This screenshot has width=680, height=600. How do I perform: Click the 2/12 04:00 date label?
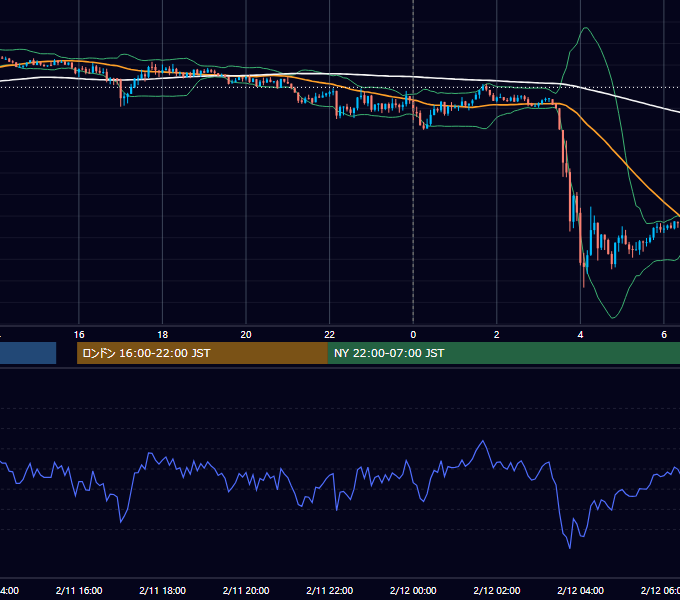click(580, 590)
